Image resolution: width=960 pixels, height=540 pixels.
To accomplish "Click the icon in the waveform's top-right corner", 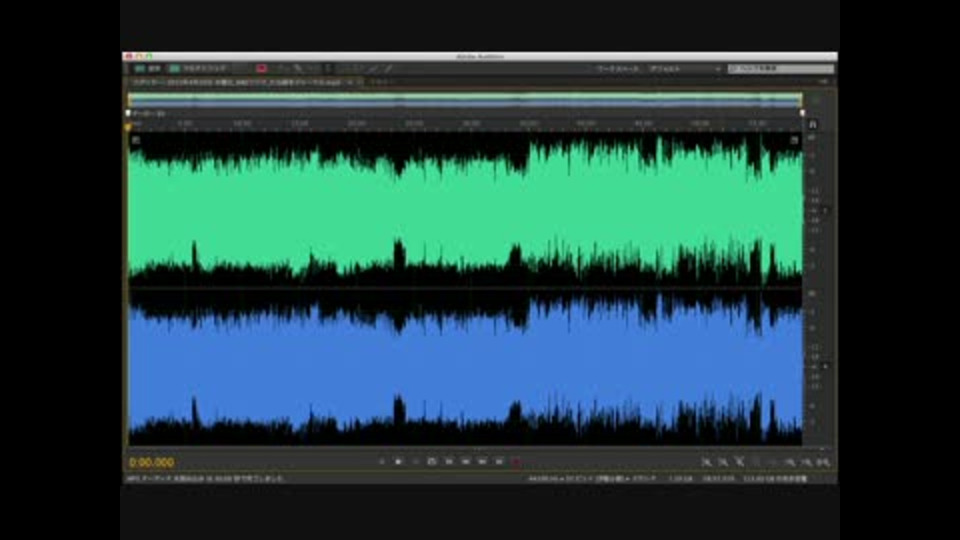I will coord(794,140).
